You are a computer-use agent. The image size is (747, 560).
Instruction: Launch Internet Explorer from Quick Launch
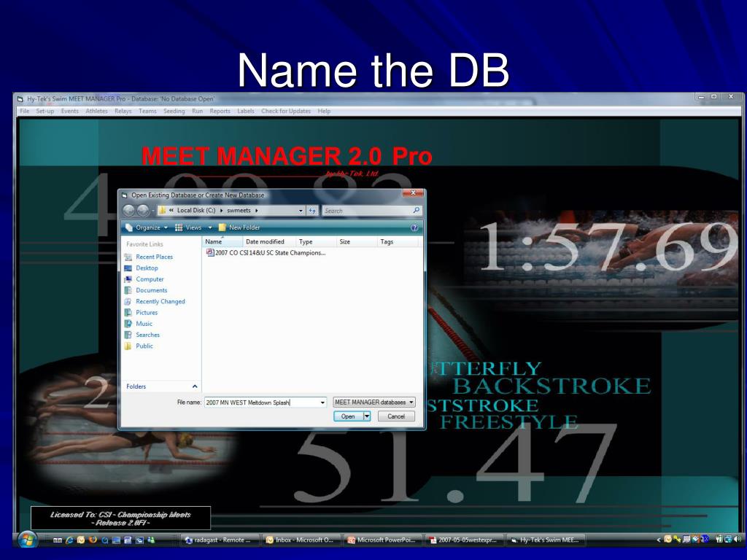69,540
